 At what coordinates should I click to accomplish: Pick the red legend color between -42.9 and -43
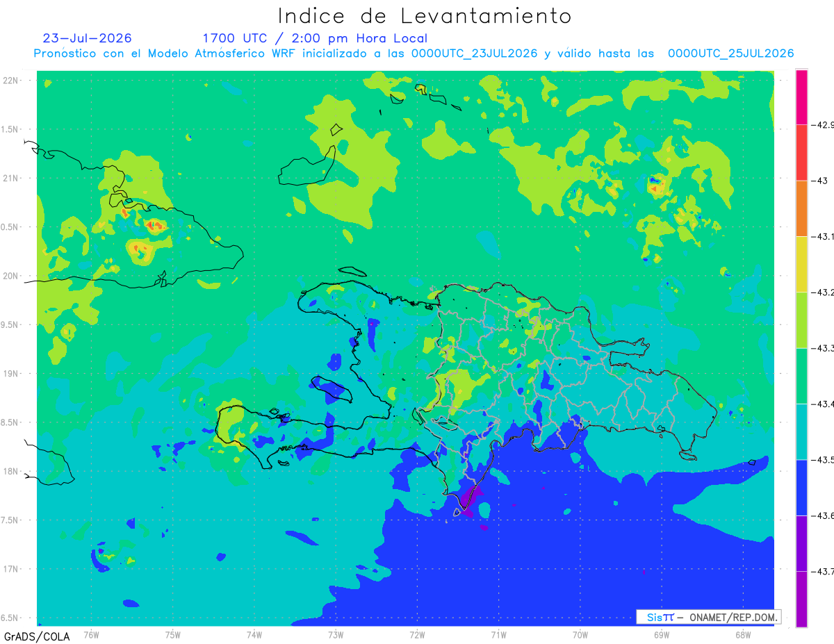[801, 153]
